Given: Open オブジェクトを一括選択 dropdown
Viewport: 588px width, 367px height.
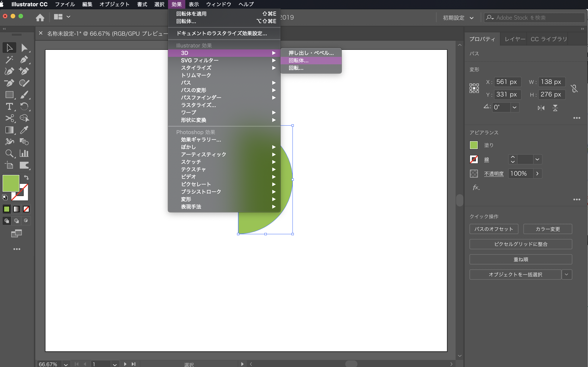Looking at the screenshot, I should (x=566, y=274).
